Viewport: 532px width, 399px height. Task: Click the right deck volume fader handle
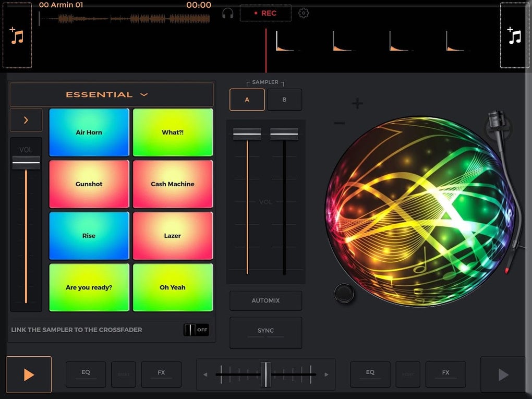(284, 134)
